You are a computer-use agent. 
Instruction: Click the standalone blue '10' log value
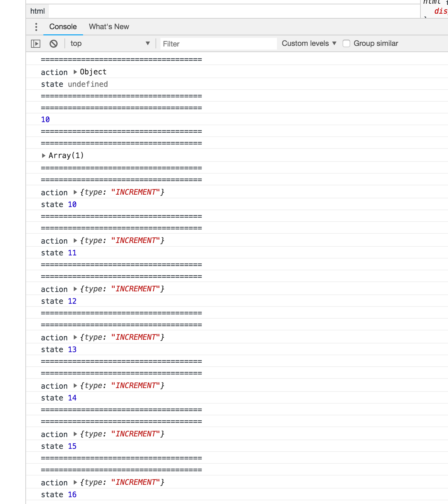click(45, 119)
